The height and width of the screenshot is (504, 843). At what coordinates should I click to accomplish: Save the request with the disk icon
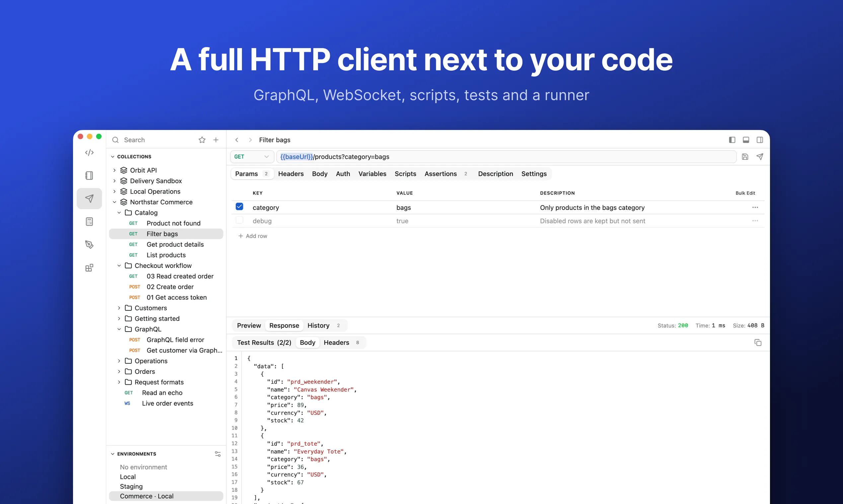tap(745, 157)
